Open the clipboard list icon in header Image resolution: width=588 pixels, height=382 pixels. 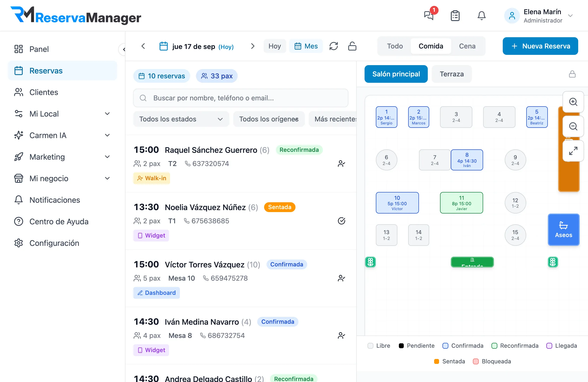pos(455,16)
